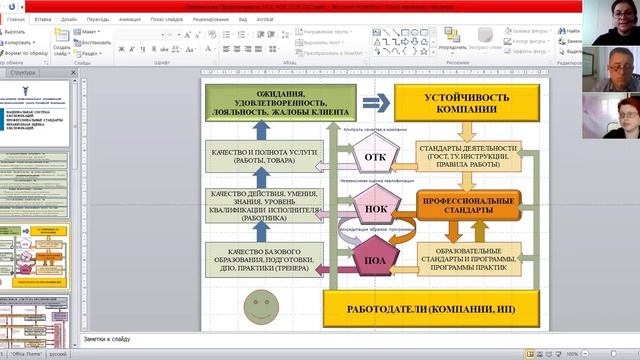This screenshot has height=360, width=640.
Task: Toggle italic К formatting
Action: point(132,49)
